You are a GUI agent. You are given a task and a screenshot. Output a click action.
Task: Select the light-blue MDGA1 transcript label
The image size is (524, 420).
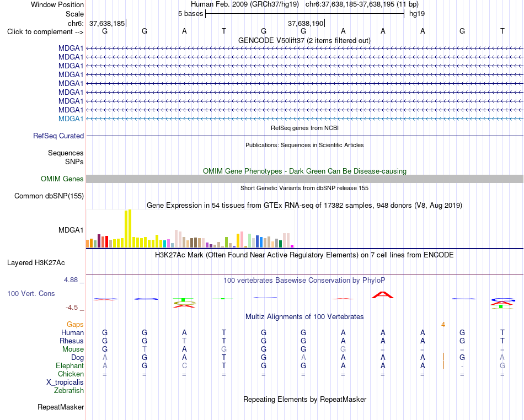[x=71, y=119]
